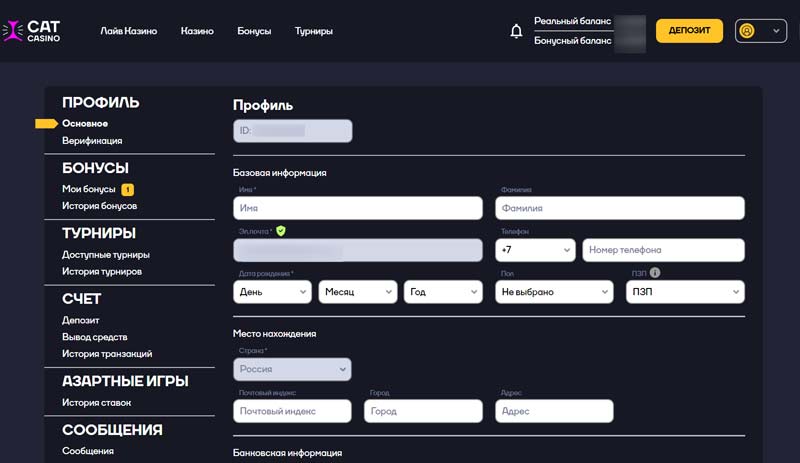800x463 pixels.
Task: Click the Номер телефона input field
Action: click(663, 250)
